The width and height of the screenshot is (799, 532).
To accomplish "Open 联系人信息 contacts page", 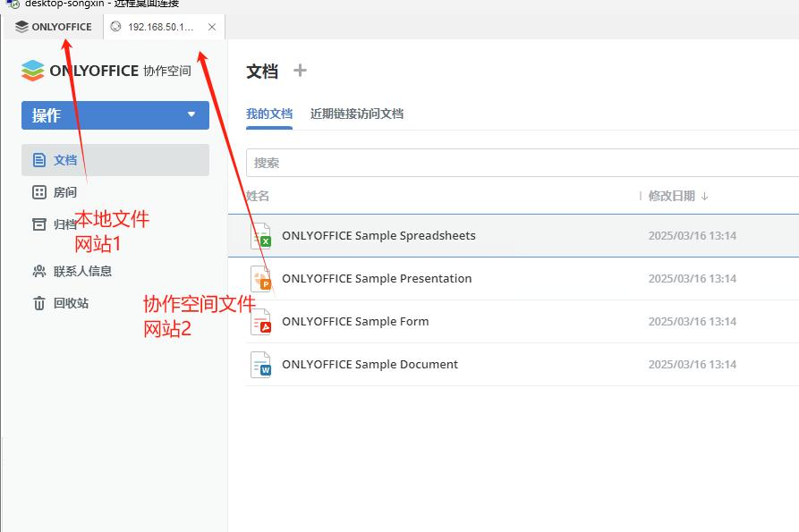I will click(x=82, y=271).
